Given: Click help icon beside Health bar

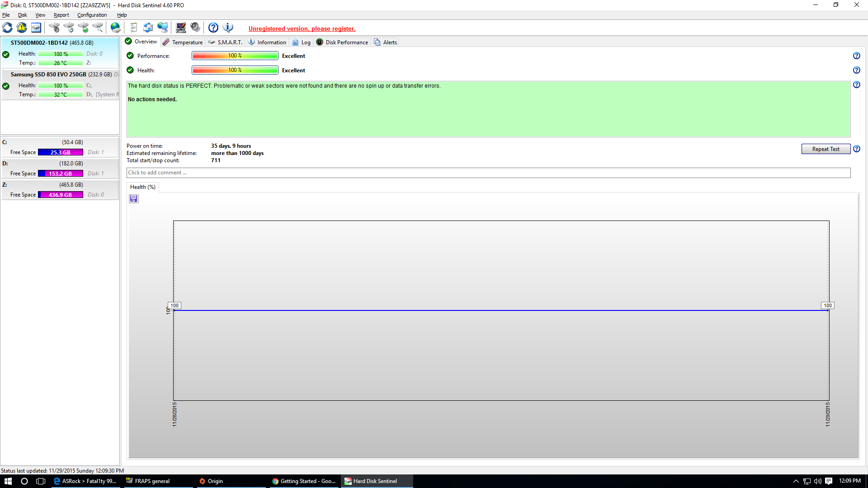Looking at the screenshot, I should [x=857, y=70].
